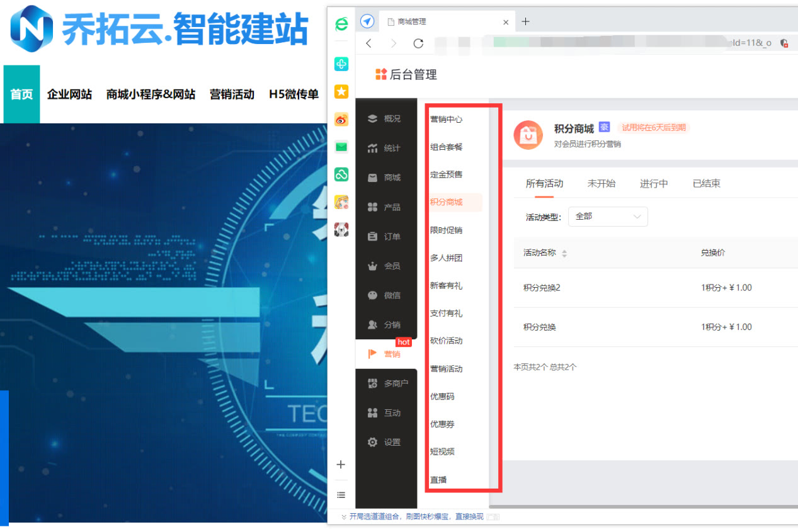Open the 产品 products section

(x=385, y=207)
